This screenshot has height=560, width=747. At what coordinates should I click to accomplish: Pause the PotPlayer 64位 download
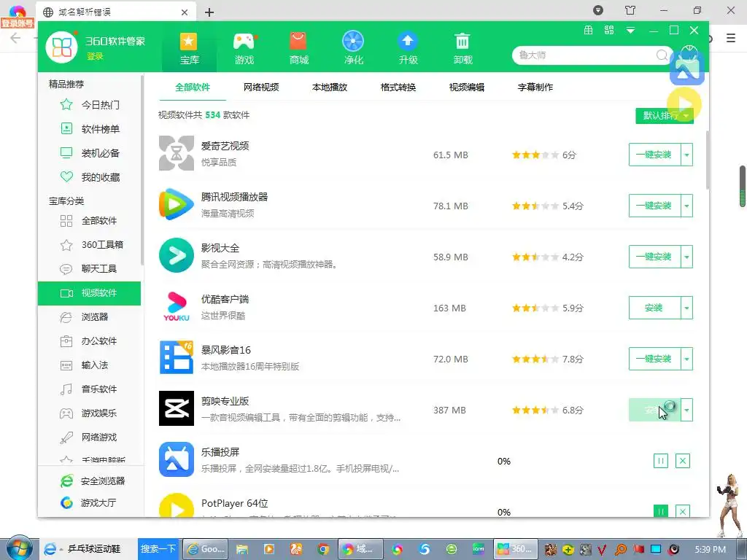[x=660, y=511]
